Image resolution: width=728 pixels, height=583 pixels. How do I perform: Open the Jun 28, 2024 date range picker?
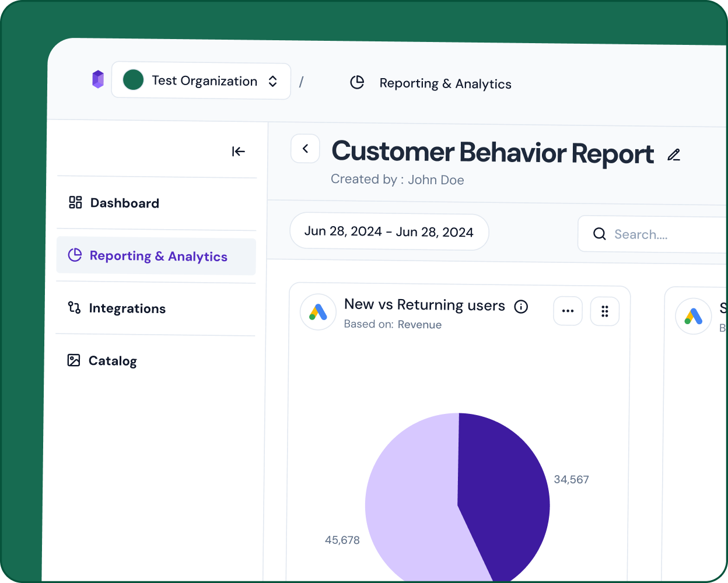[x=389, y=231]
